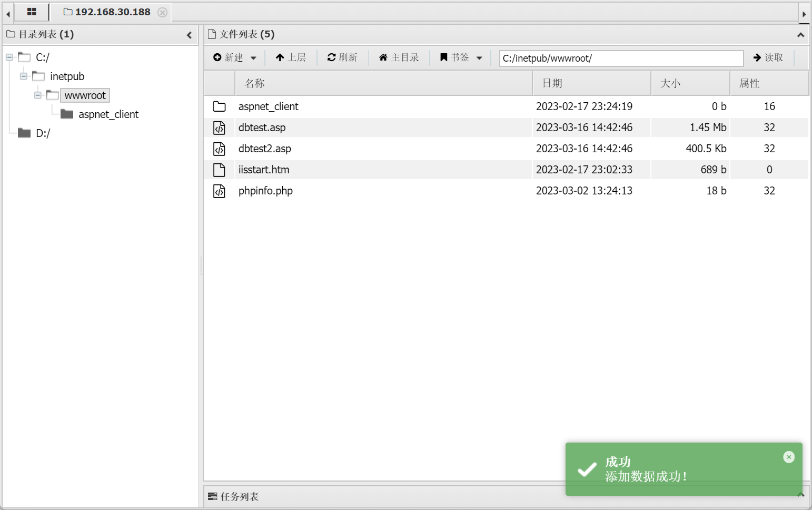Click the inetpub folder icon
Image resolution: width=812 pixels, height=510 pixels.
tap(38, 76)
